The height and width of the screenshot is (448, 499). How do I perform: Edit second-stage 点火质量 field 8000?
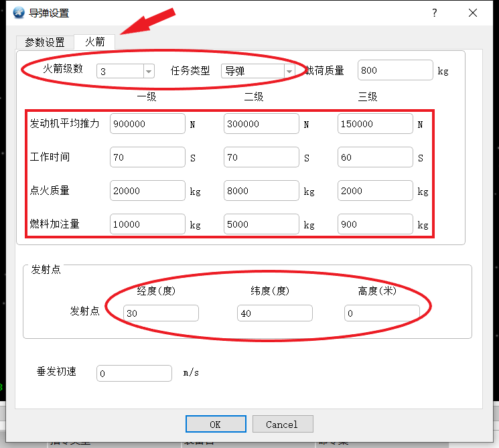261,191
